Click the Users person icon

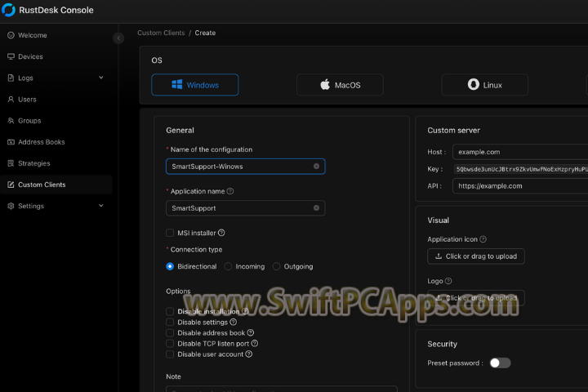pos(11,100)
